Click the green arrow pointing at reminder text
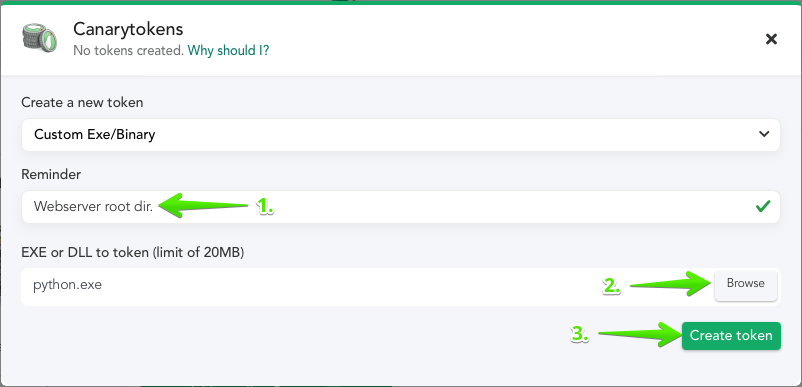The height and width of the screenshot is (387, 802). pyautogui.click(x=204, y=206)
